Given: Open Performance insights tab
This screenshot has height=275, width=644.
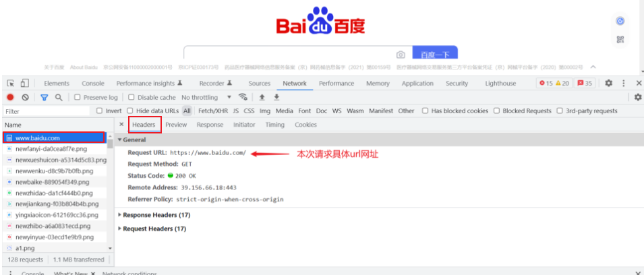Looking at the screenshot, I should [150, 84].
